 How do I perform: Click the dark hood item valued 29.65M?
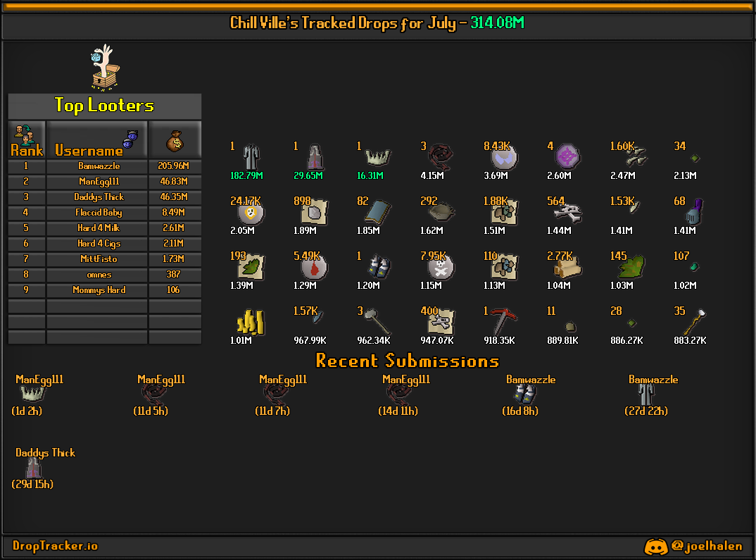coord(315,157)
